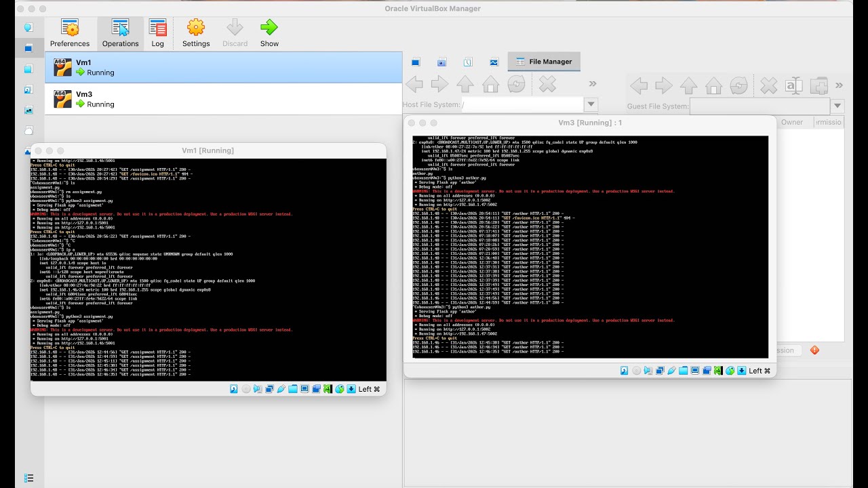Image resolution: width=868 pixels, height=488 pixels.
Task: Go forward in the host file system pane
Action: (439, 84)
